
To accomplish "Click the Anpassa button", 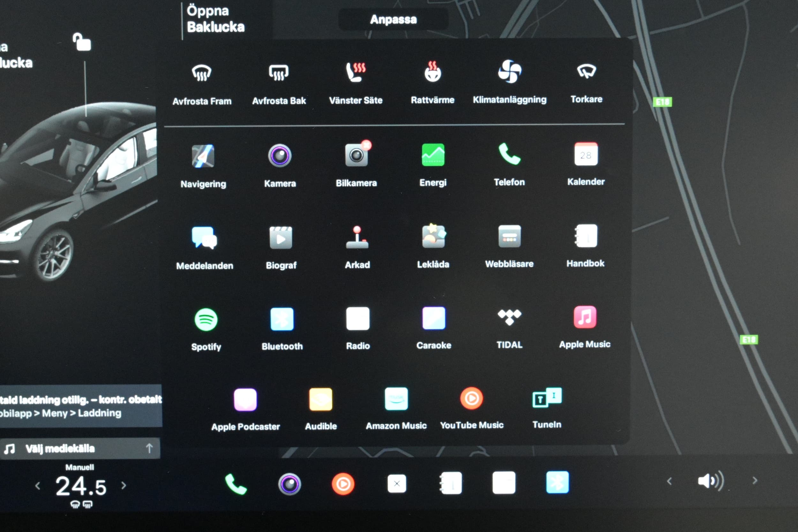I will (x=393, y=19).
